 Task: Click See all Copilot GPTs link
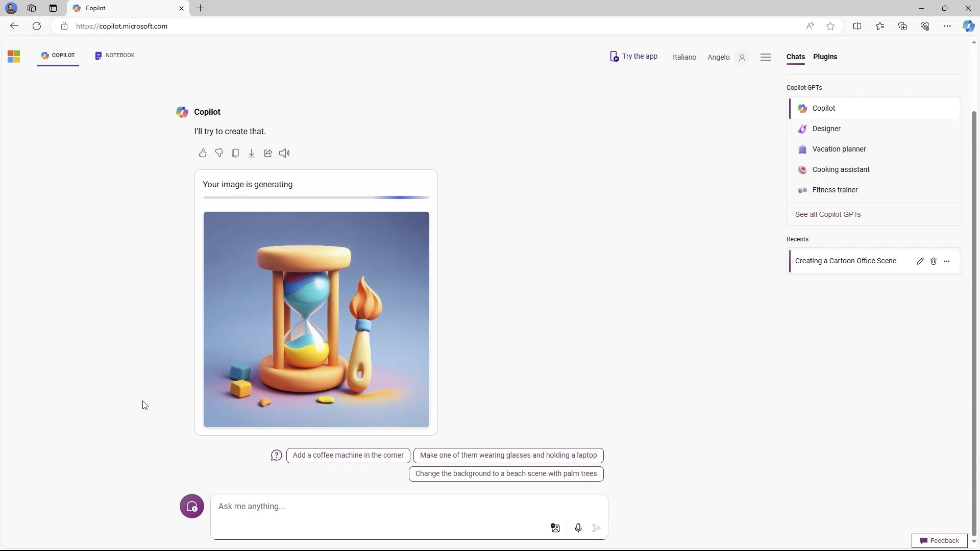pyautogui.click(x=828, y=214)
